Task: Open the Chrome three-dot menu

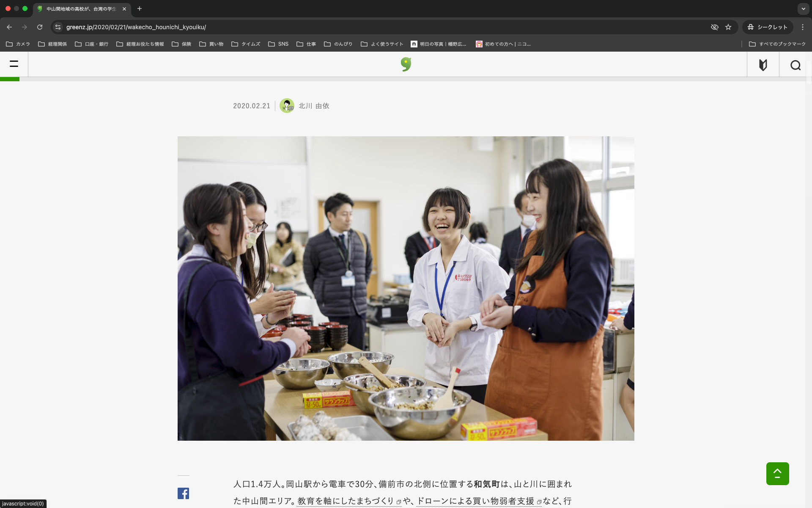Action: tap(802, 27)
